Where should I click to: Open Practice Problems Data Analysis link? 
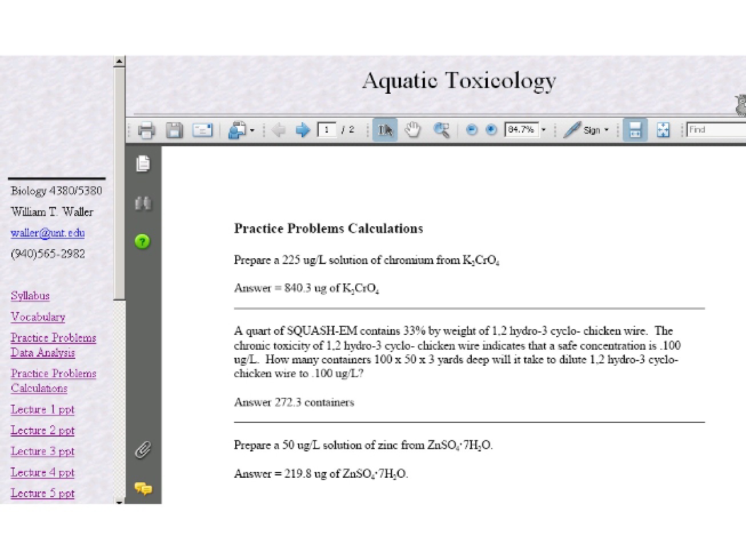[54, 345]
